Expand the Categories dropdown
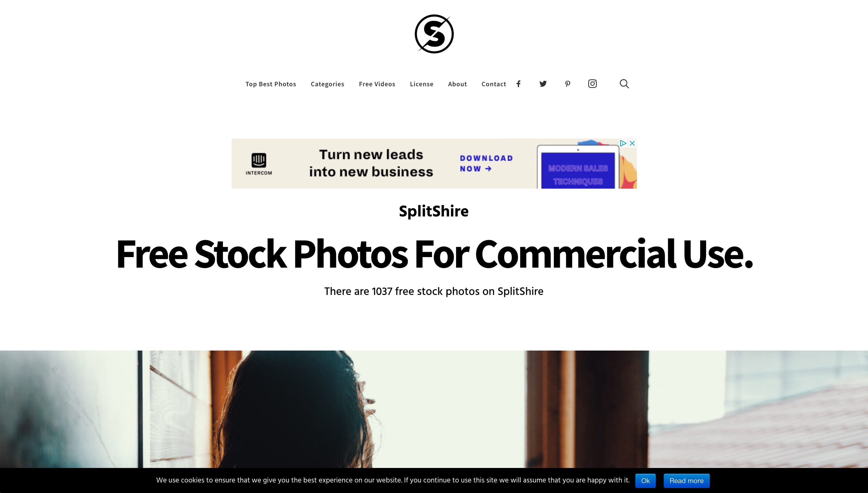 point(327,83)
